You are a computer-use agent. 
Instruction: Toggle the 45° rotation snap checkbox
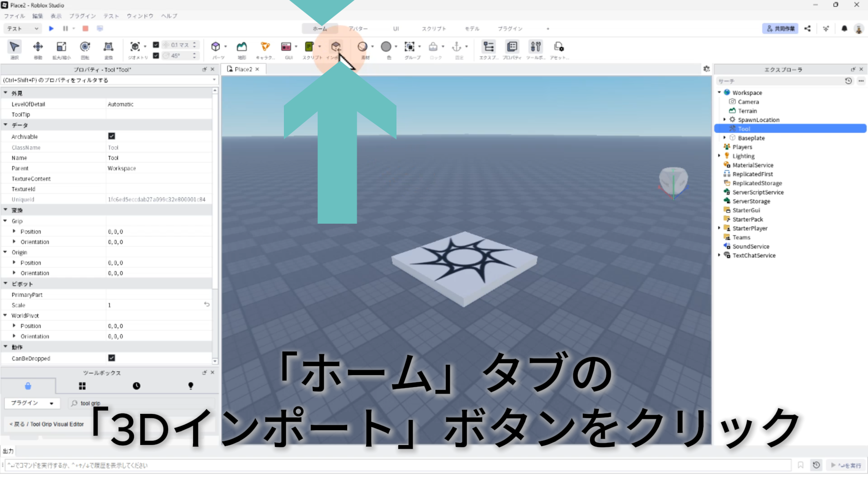(156, 56)
